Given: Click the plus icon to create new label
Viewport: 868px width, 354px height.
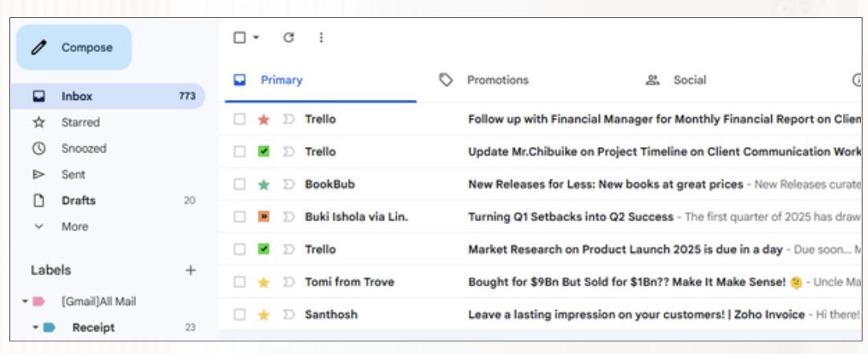Looking at the screenshot, I should click(x=190, y=271).
